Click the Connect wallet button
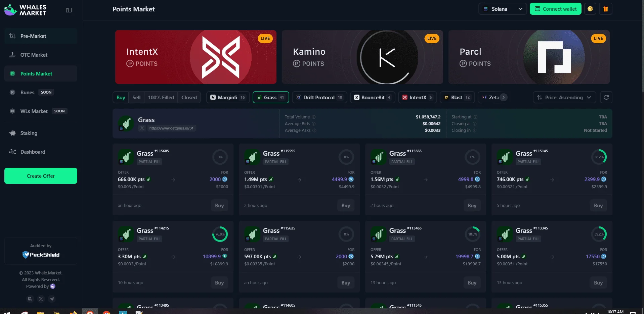This screenshot has height=314, width=644. point(556,9)
